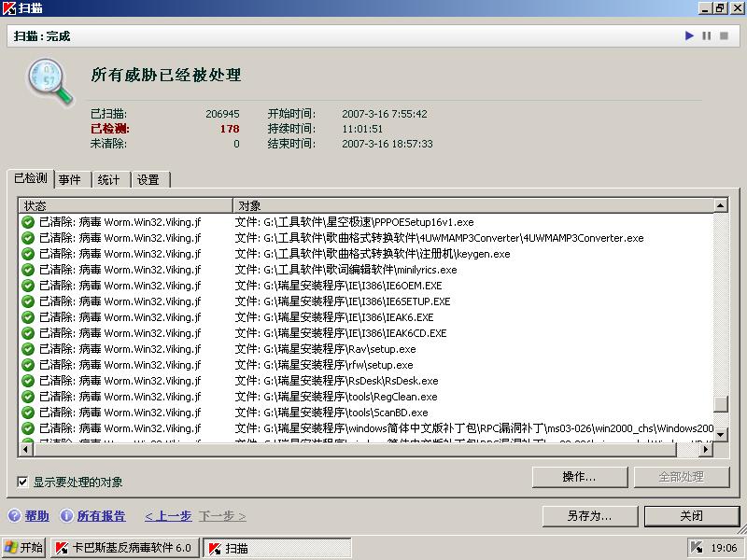Screen dimensions: 747x560
Task: Click the Kaspersky tray icon
Action: coord(697,548)
